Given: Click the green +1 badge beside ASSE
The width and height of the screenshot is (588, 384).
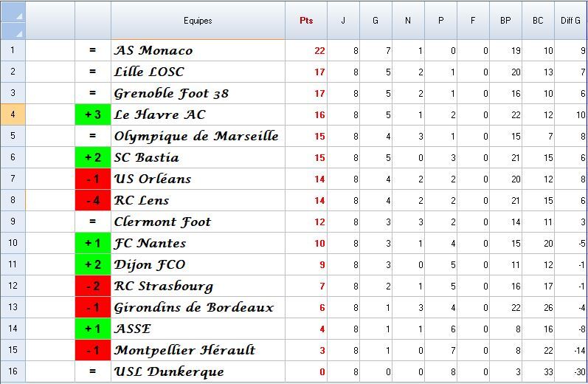Looking at the screenshot, I should tap(93, 329).
